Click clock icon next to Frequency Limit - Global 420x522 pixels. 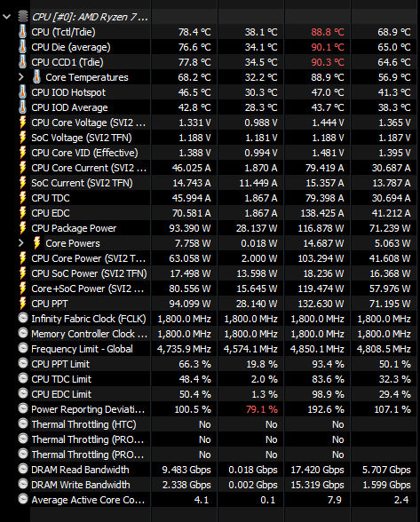(x=23, y=348)
